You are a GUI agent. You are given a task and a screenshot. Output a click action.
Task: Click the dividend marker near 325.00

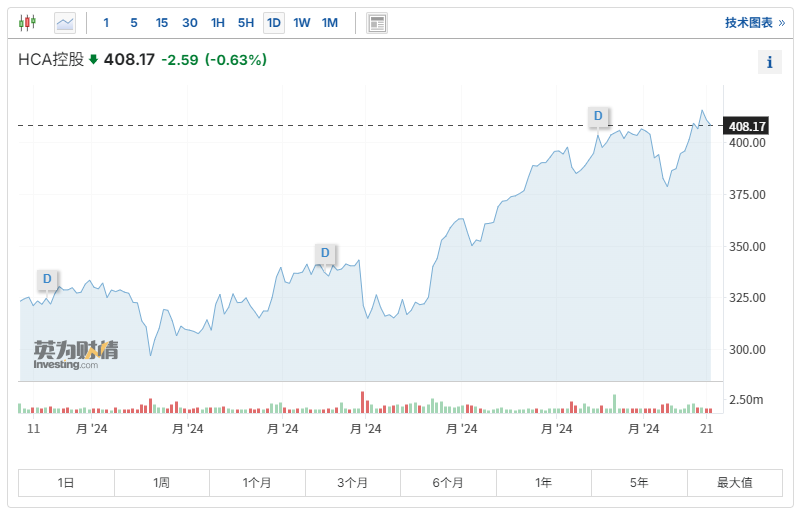[x=47, y=279]
